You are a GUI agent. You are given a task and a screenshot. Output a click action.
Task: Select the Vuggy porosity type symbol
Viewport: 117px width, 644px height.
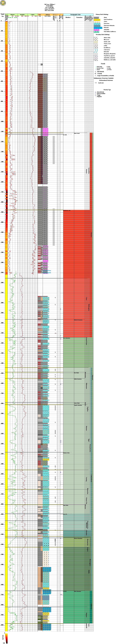(x=95, y=95)
